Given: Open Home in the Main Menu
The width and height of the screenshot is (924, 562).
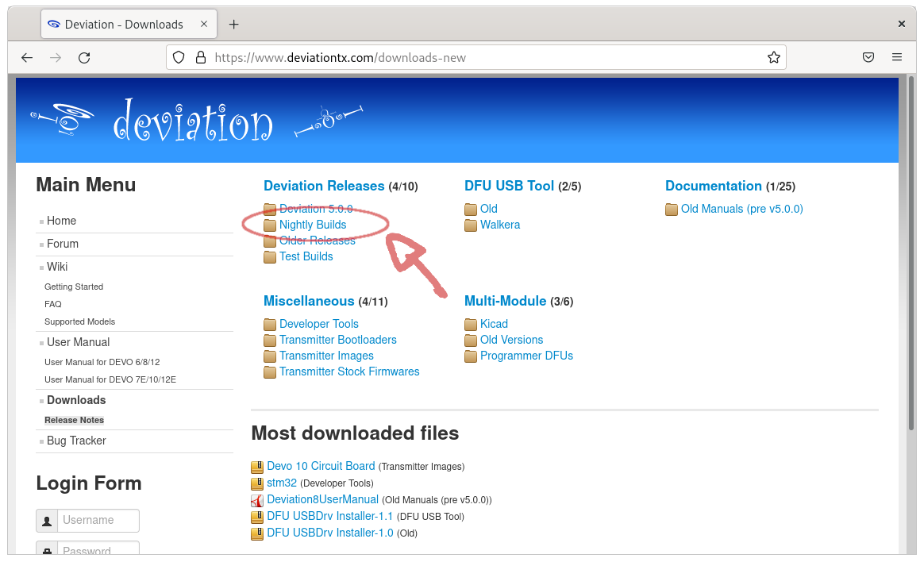Looking at the screenshot, I should (61, 221).
